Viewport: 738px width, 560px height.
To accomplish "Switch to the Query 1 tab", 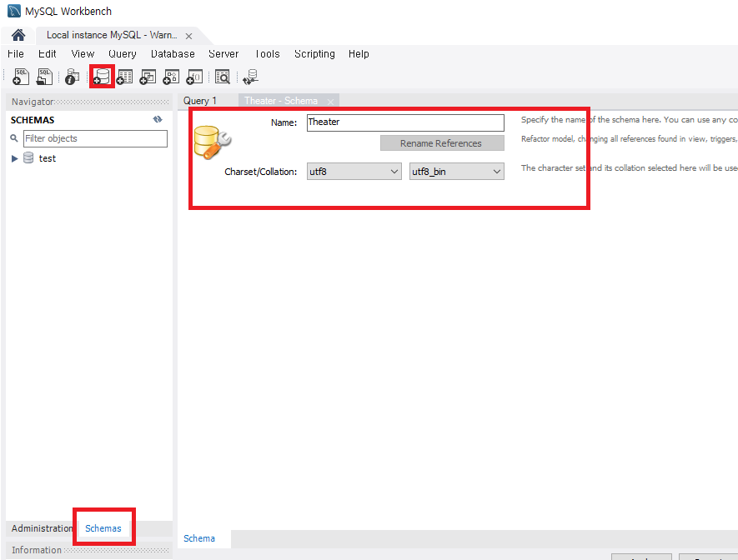I will [x=200, y=101].
